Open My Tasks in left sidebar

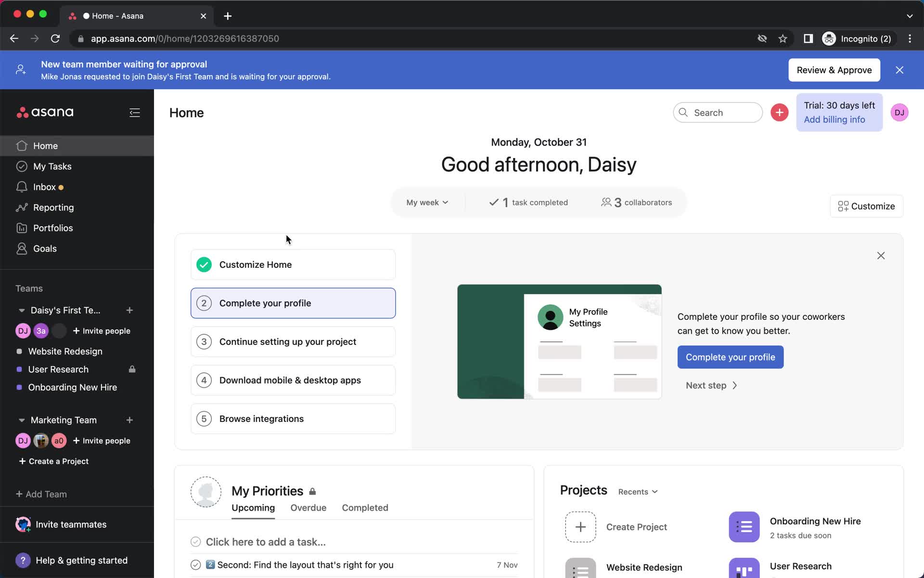point(52,166)
